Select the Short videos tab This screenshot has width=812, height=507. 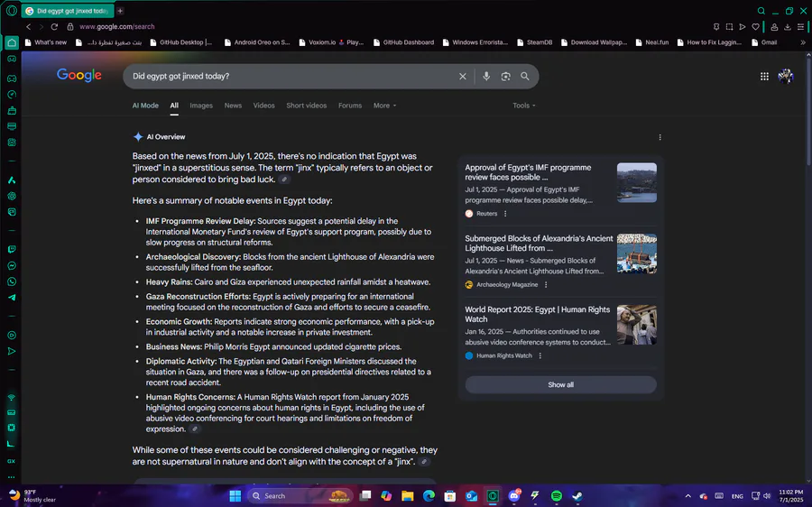(x=307, y=106)
